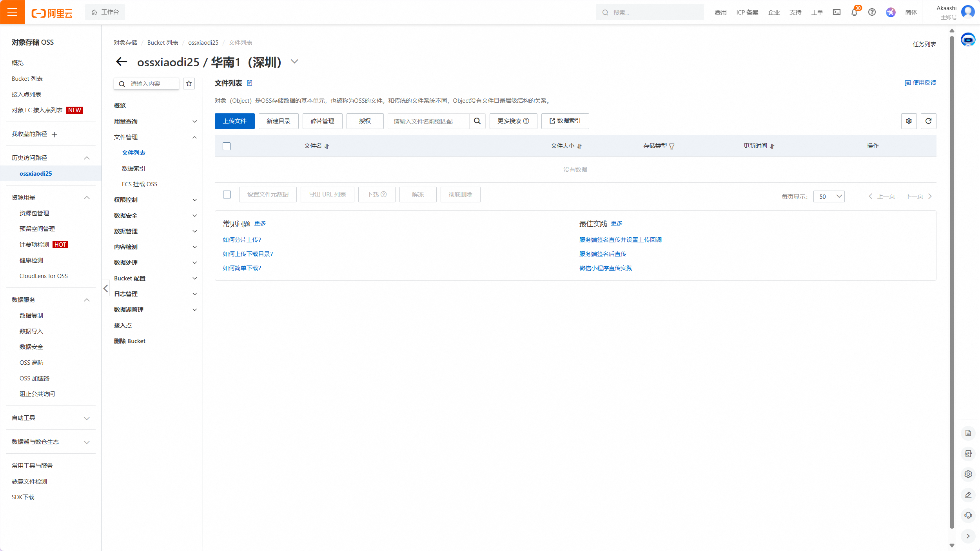Click the notification bell icon

click(854, 12)
